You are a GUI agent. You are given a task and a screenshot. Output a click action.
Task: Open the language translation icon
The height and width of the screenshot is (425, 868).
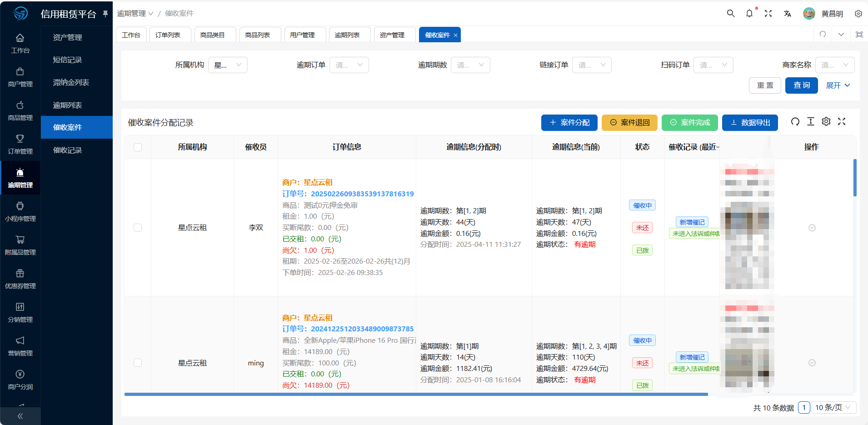pos(787,14)
